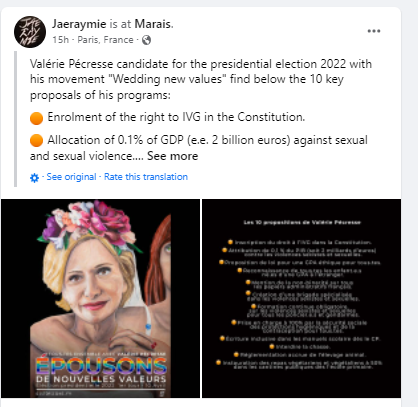This screenshot has width=418, height=407.
Task: Click the gray quote bar beside translation
Action: [15, 119]
